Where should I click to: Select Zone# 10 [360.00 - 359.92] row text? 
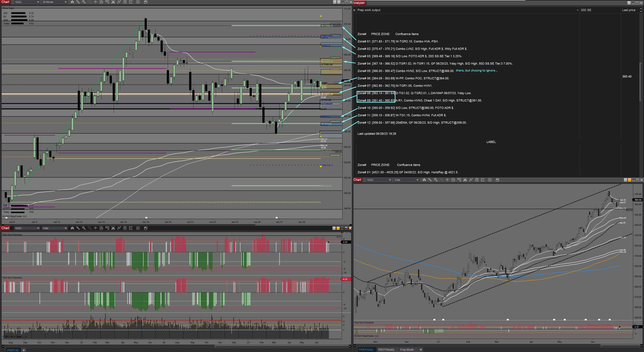click(405, 107)
